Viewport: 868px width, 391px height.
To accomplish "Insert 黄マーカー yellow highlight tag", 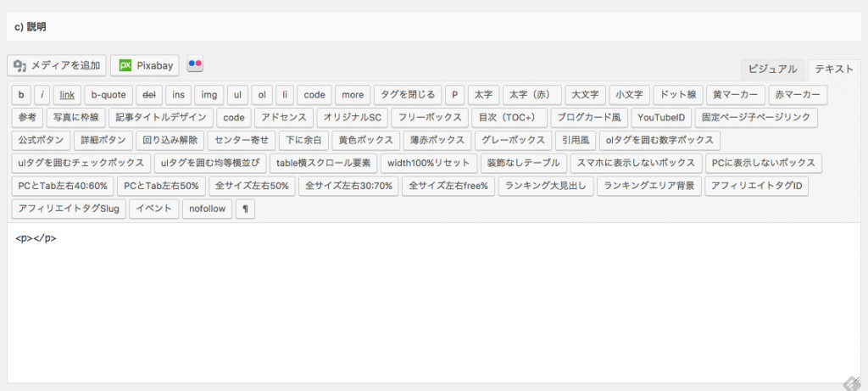I will click(733, 95).
